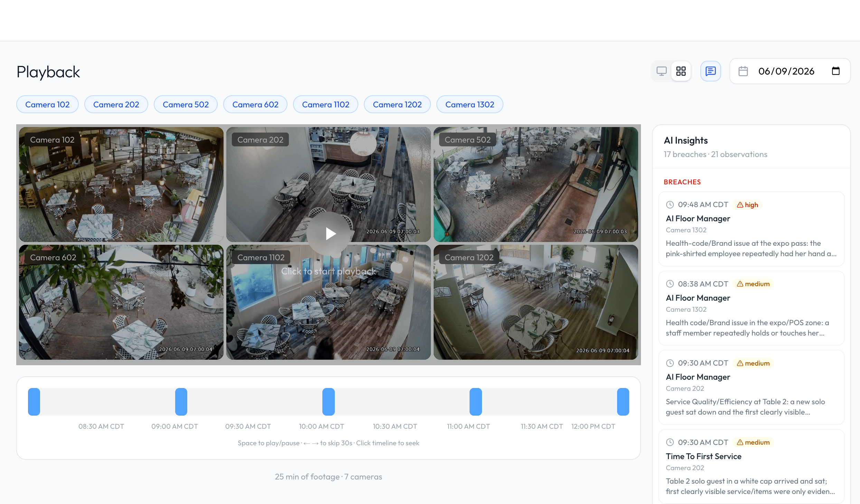Open the 09:30 AM AI Floor Manager breach

click(x=751, y=387)
